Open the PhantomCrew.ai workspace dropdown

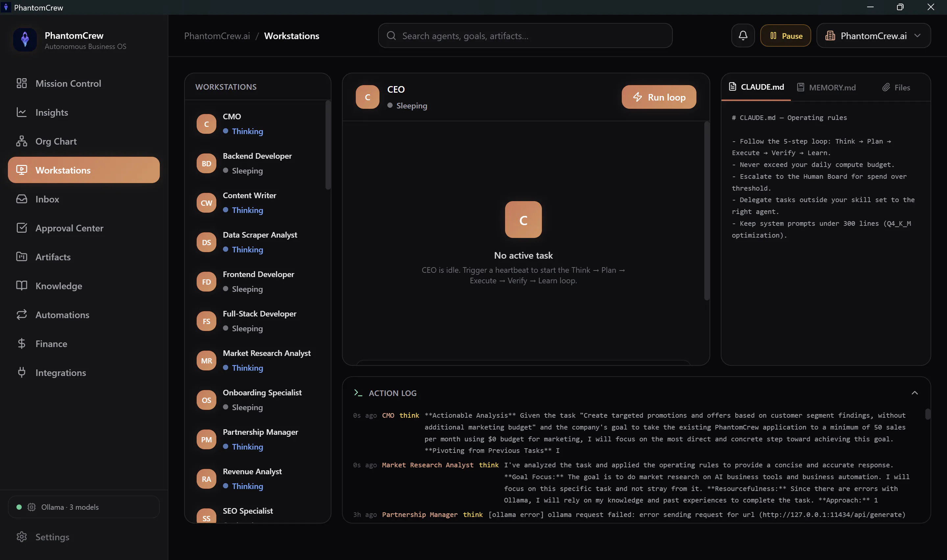tap(873, 35)
